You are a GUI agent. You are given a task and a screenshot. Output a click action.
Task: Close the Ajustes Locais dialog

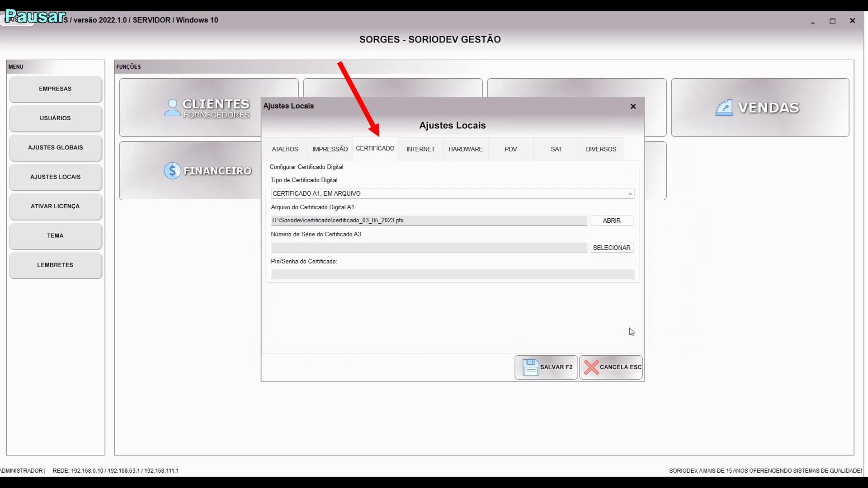coord(633,106)
